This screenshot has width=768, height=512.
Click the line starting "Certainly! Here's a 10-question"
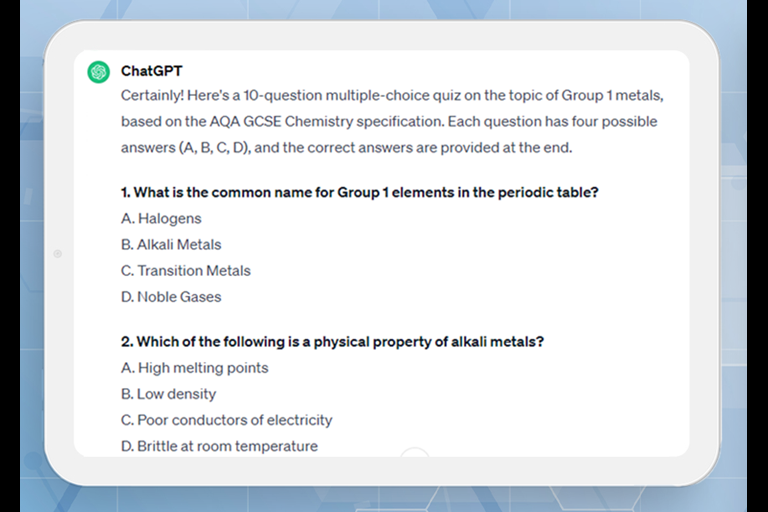[x=392, y=96]
